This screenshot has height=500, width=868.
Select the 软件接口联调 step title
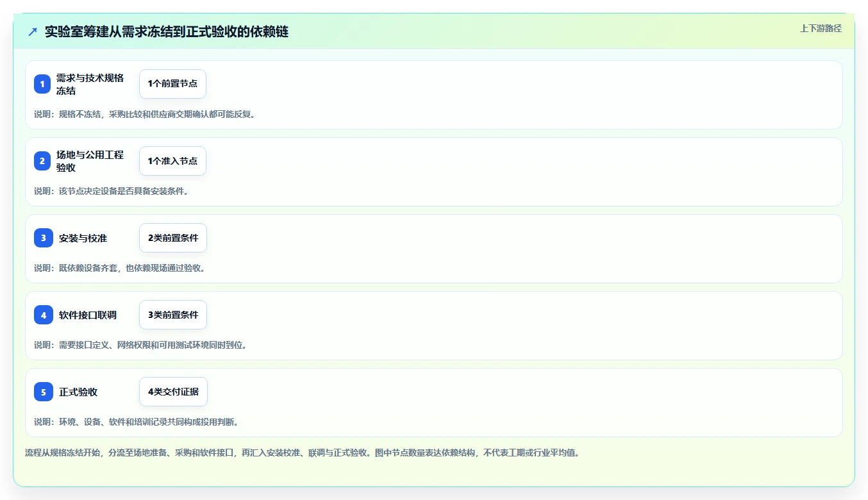88,315
